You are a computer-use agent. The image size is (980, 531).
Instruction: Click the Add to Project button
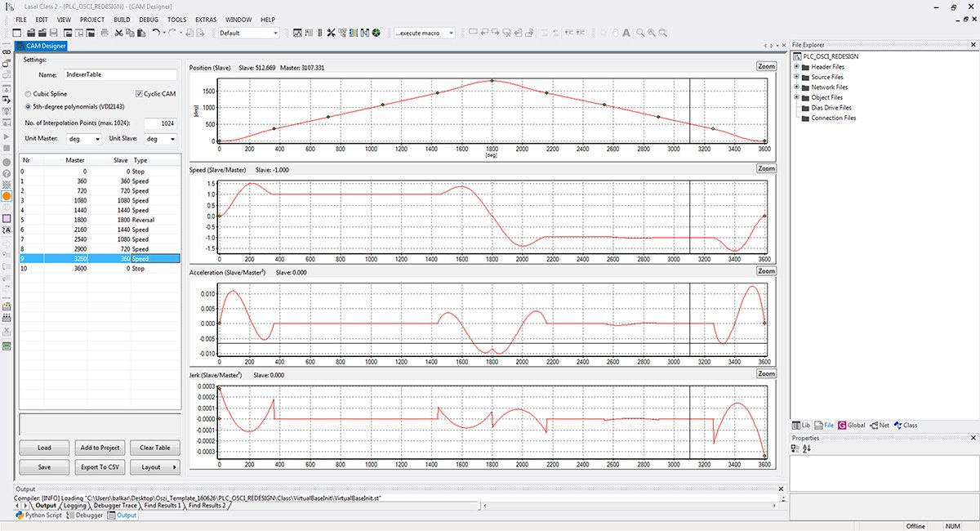pyautogui.click(x=100, y=448)
